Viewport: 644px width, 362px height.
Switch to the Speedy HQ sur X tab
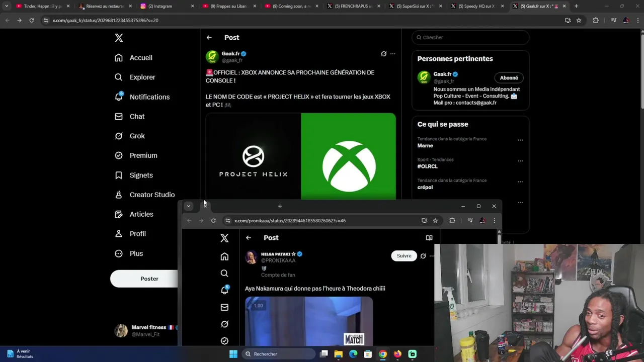477,6
